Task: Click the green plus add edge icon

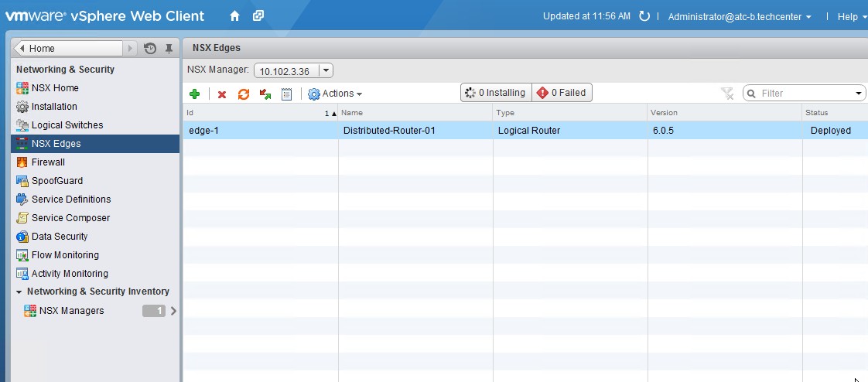Action: pyautogui.click(x=195, y=94)
